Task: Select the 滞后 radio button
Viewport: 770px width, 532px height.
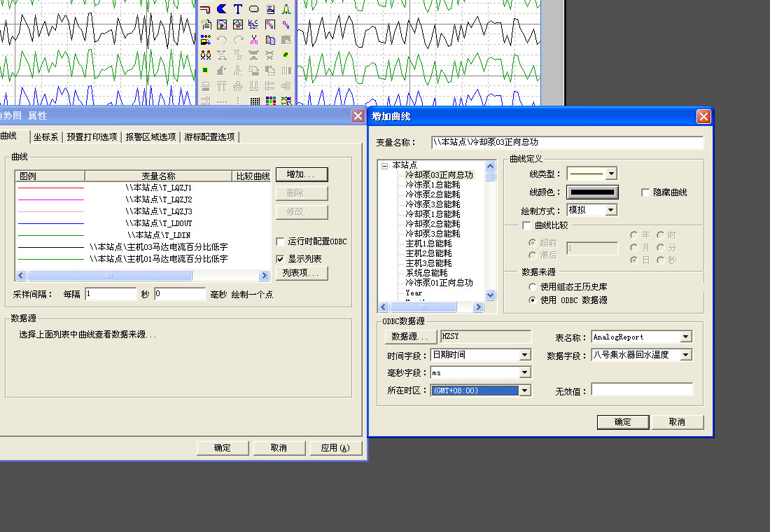Action: point(532,255)
